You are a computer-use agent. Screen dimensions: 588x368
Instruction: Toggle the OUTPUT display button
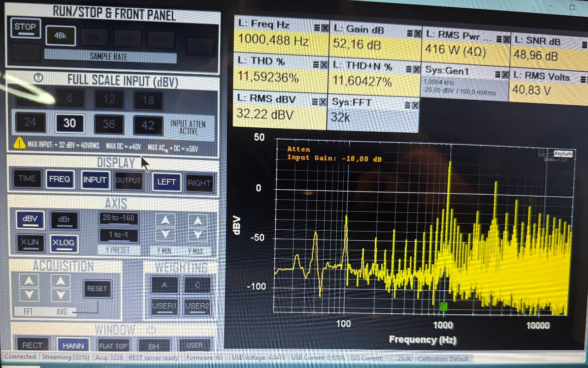[128, 181]
